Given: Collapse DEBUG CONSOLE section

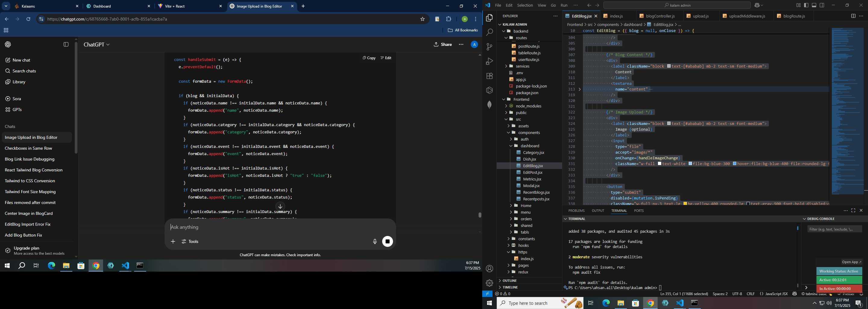Looking at the screenshot, I should coord(805,218).
